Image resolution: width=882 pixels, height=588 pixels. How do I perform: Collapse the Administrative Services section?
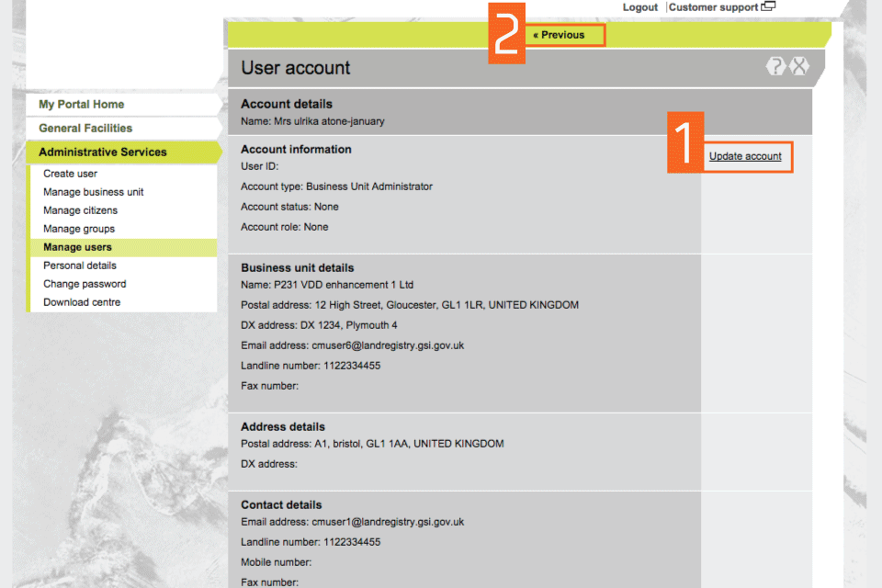[x=103, y=153]
